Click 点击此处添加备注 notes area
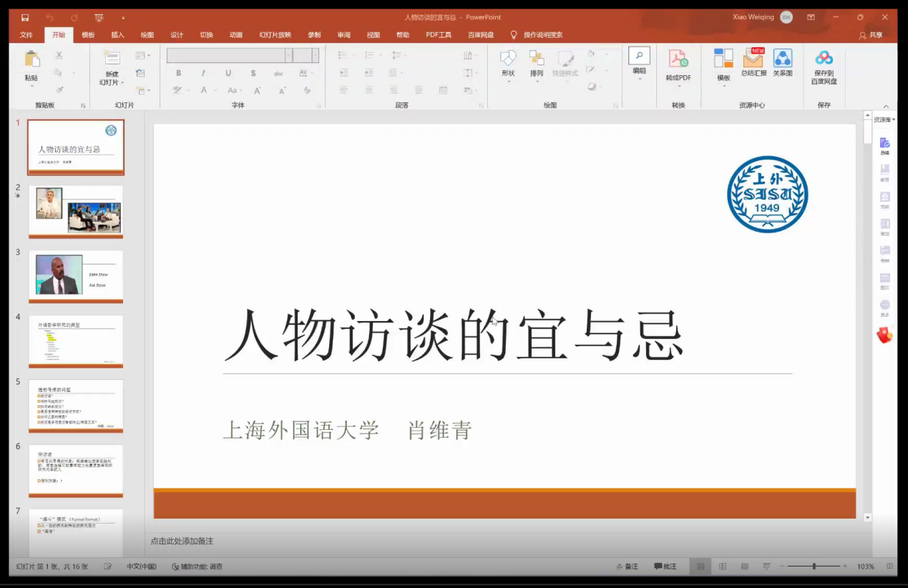The image size is (908, 588). click(x=182, y=541)
